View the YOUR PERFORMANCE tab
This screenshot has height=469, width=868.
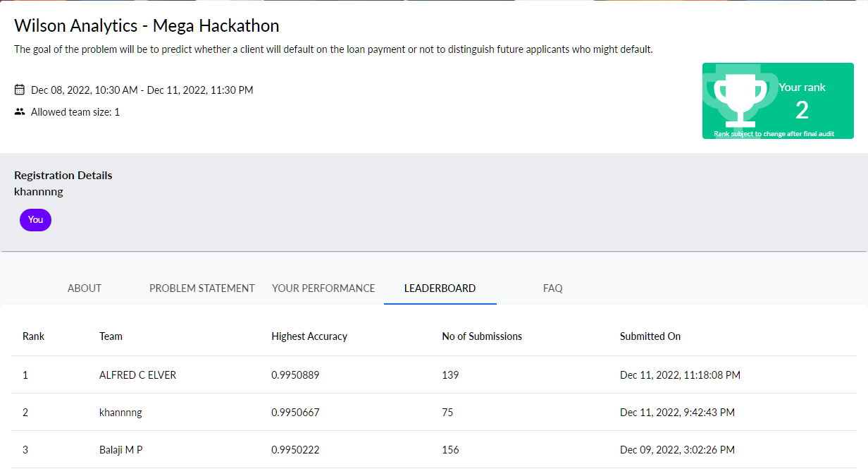click(x=323, y=288)
